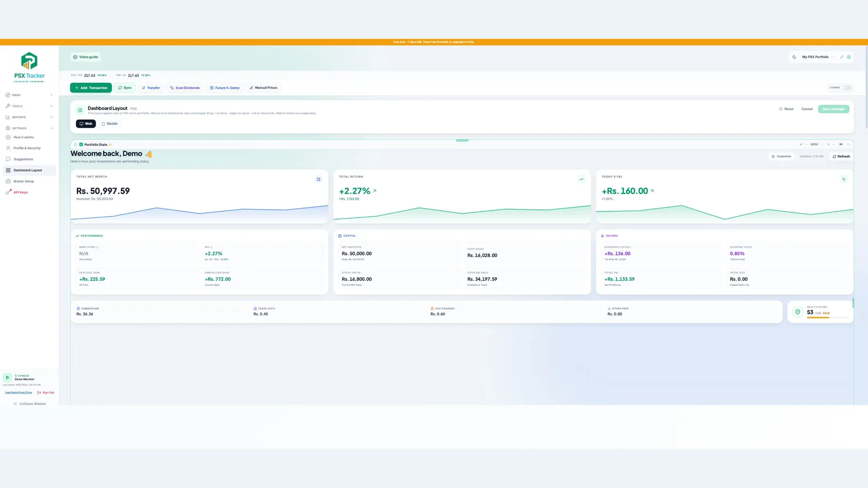Click the Total Return trend icon
This screenshot has width=868, height=488.
point(581,179)
